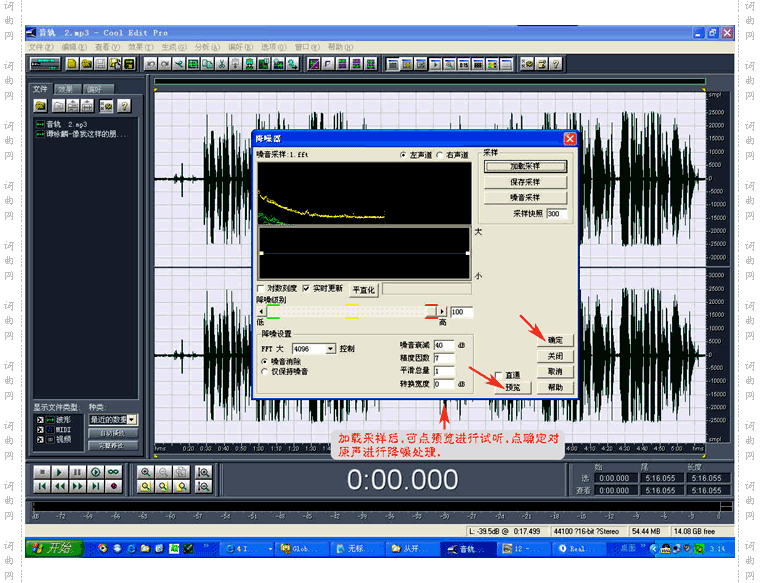Screen dimensions: 760x583
Task: Toggle the live update (实时更新) checkbox
Action: 306,288
